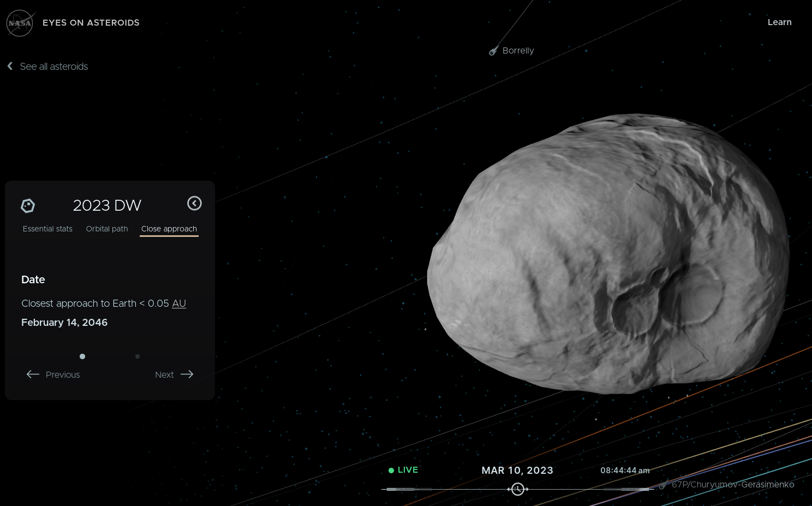Screen dimensions: 812x506
Task: Click the NASA logo icon
Action: pyautogui.click(x=20, y=23)
